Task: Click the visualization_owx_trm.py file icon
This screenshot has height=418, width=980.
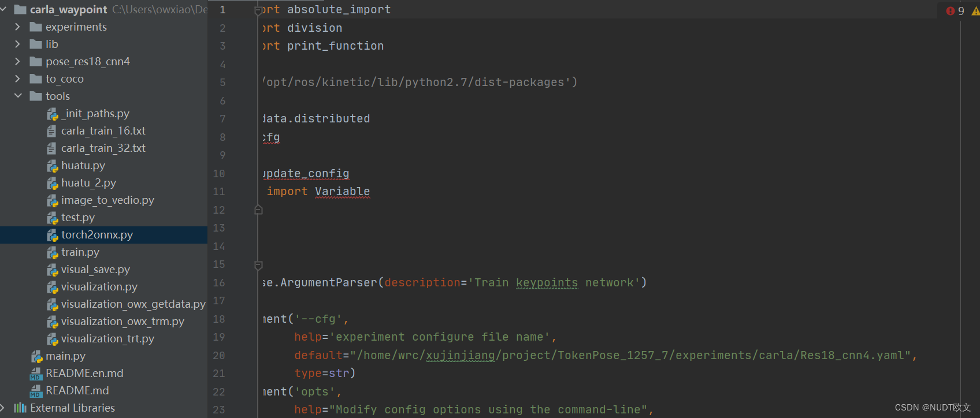Action: pos(53,322)
